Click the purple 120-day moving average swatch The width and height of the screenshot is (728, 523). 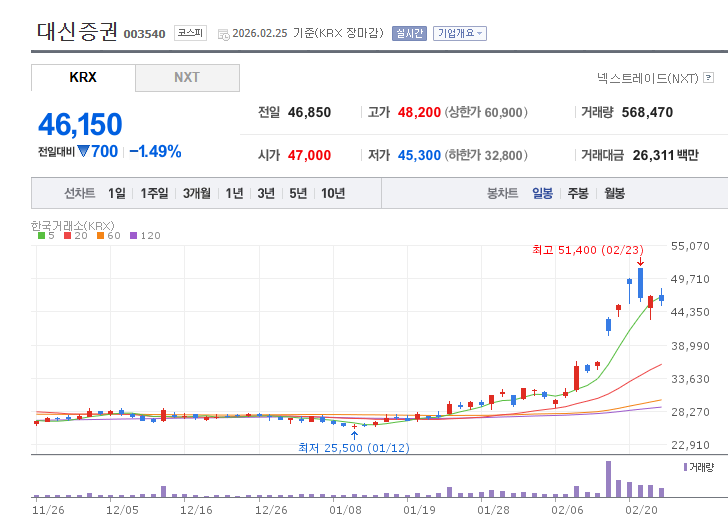[134, 235]
